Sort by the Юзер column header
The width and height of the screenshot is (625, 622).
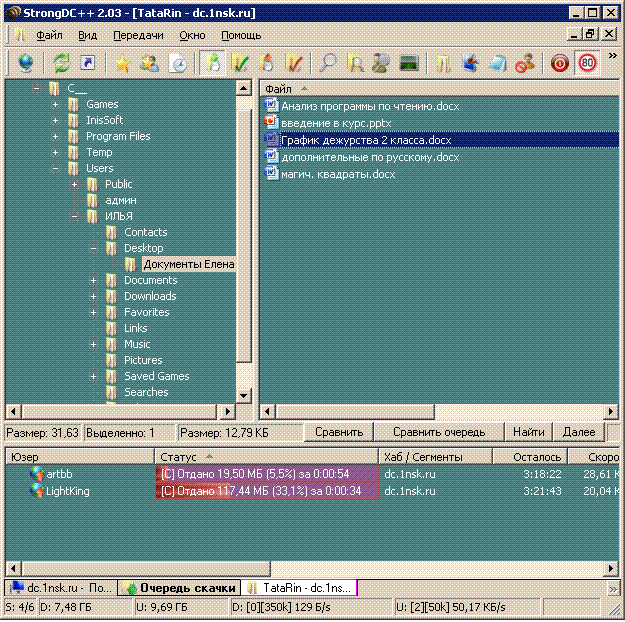80,457
